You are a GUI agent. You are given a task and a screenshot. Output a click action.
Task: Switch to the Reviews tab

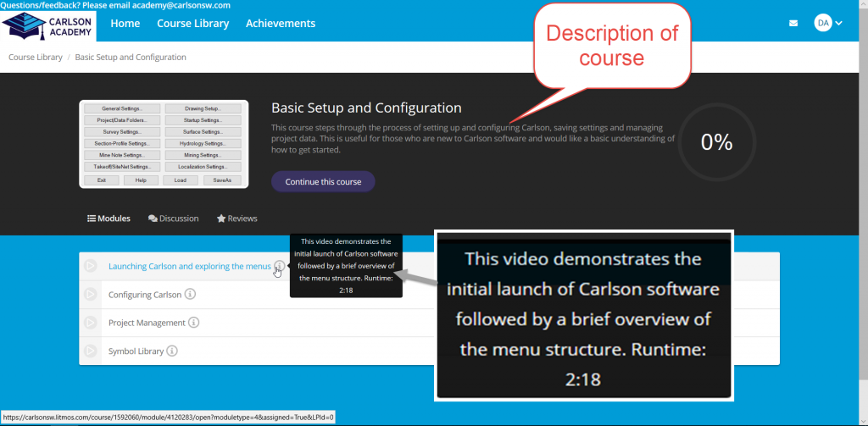237,219
